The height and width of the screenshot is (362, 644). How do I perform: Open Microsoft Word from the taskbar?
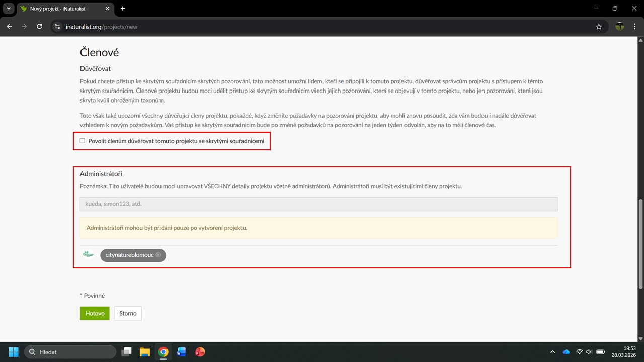[x=181, y=352]
